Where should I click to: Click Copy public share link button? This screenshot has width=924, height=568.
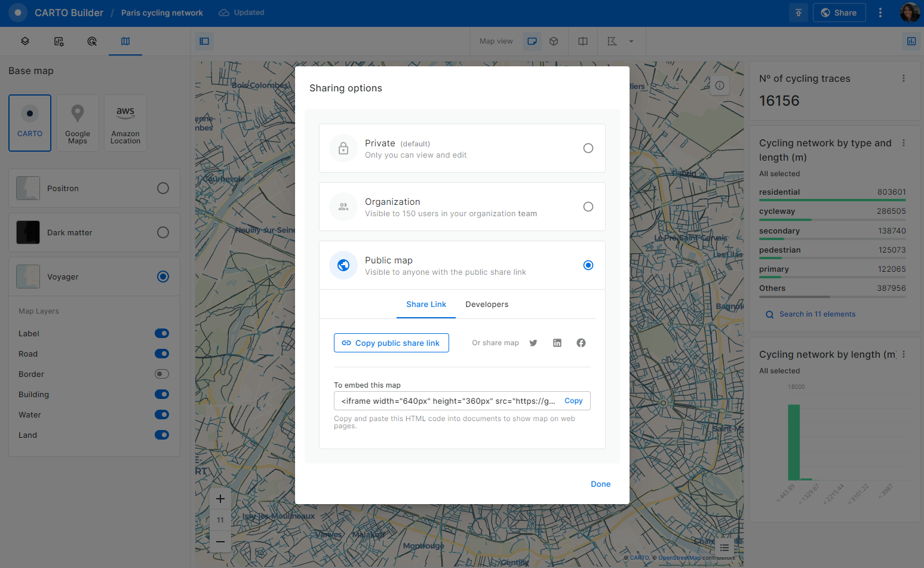391,343
